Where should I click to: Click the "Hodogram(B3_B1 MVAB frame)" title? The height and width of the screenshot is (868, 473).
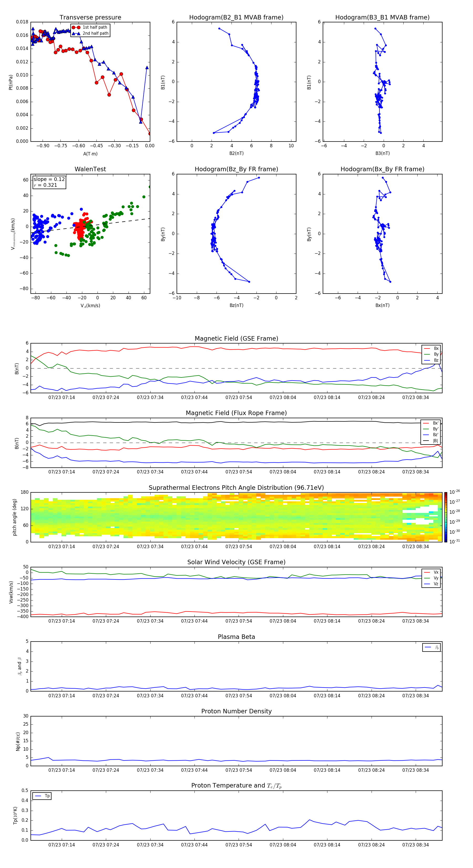[x=382, y=17]
